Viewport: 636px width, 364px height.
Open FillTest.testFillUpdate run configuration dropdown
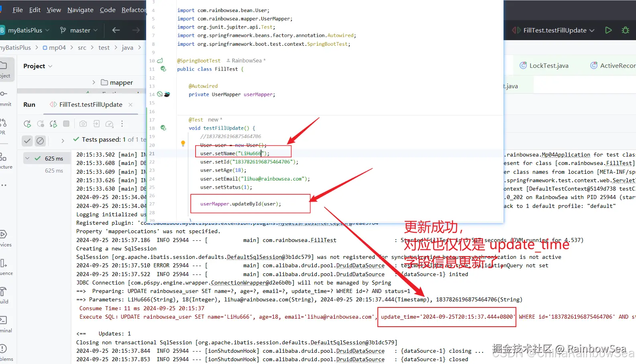click(553, 30)
